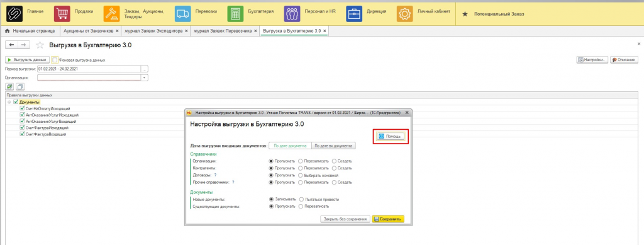Viewport: 644px width, 245px height.
Task: Collapse the Документы tree node
Action: (9, 102)
